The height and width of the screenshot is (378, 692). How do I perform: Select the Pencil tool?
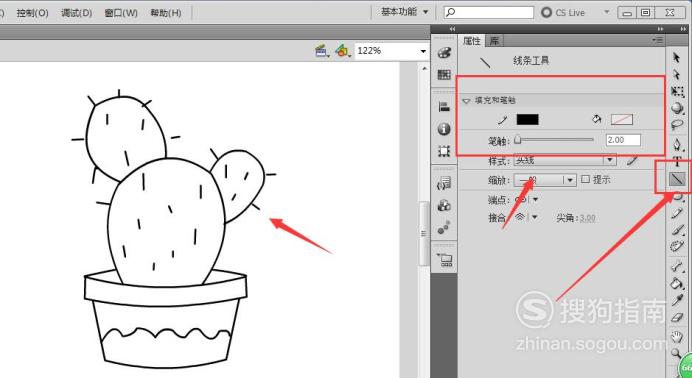[677, 214]
